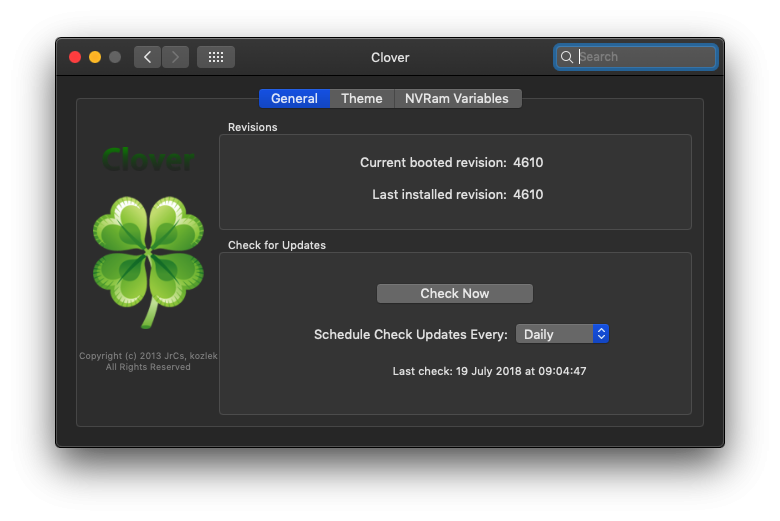The width and height of the screenshot is (780, 521).
Task: Open the Daily schedule dropdown
Action: point(562,334)
